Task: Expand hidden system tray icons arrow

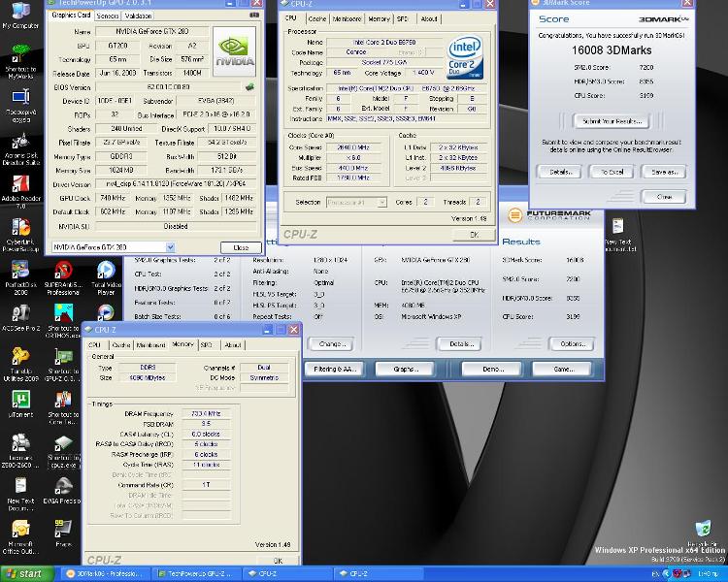Action: [666, 574]
